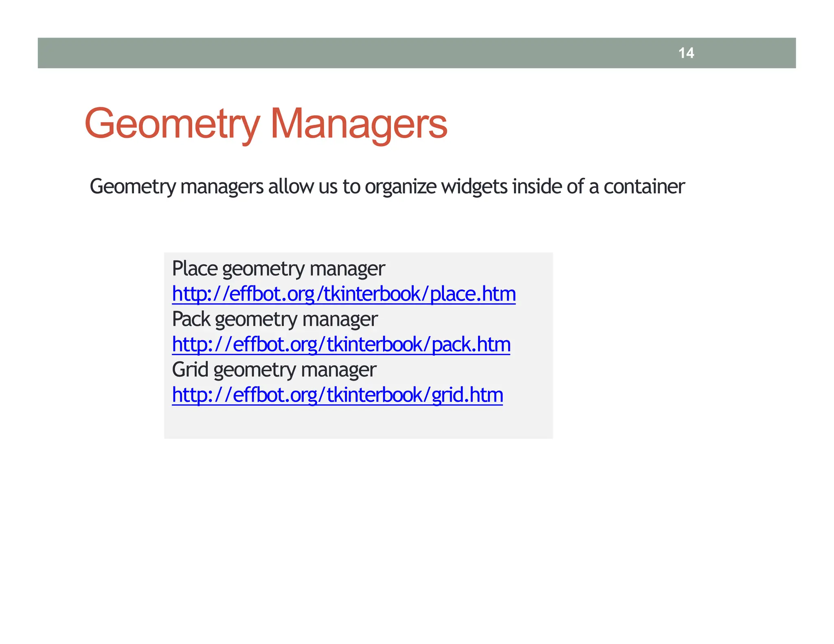Click the 'Grid geometry manager' text
834x644 pixels.
tap(274, 370)
